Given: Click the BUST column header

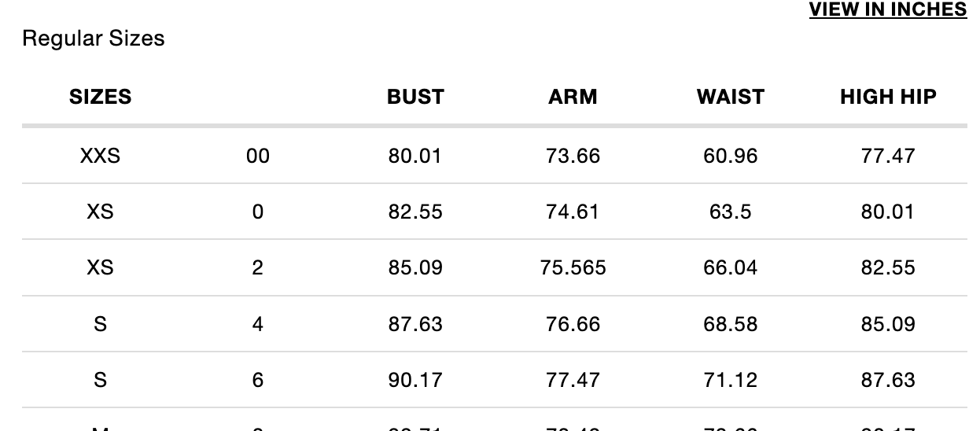Looking at the screenshot, I should click(x=415, y=97).
